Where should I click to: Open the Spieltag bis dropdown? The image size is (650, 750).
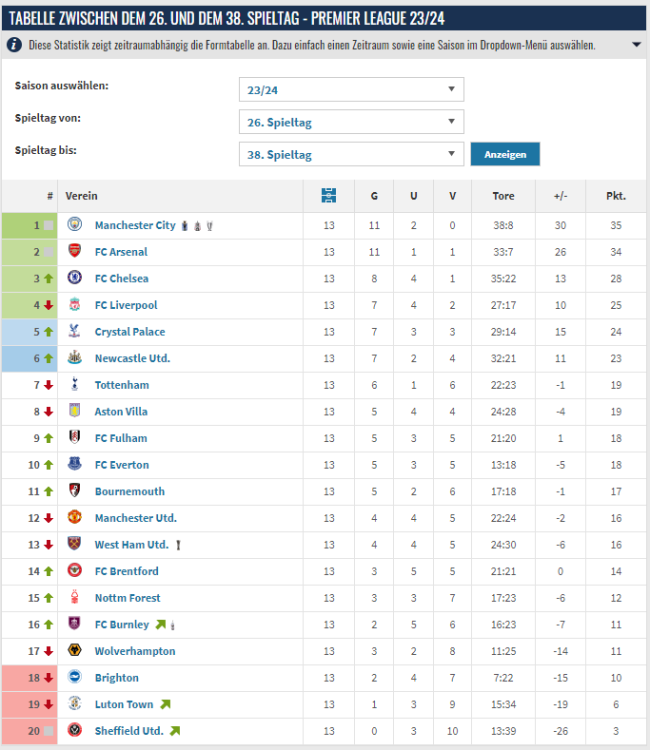(351, 155)
